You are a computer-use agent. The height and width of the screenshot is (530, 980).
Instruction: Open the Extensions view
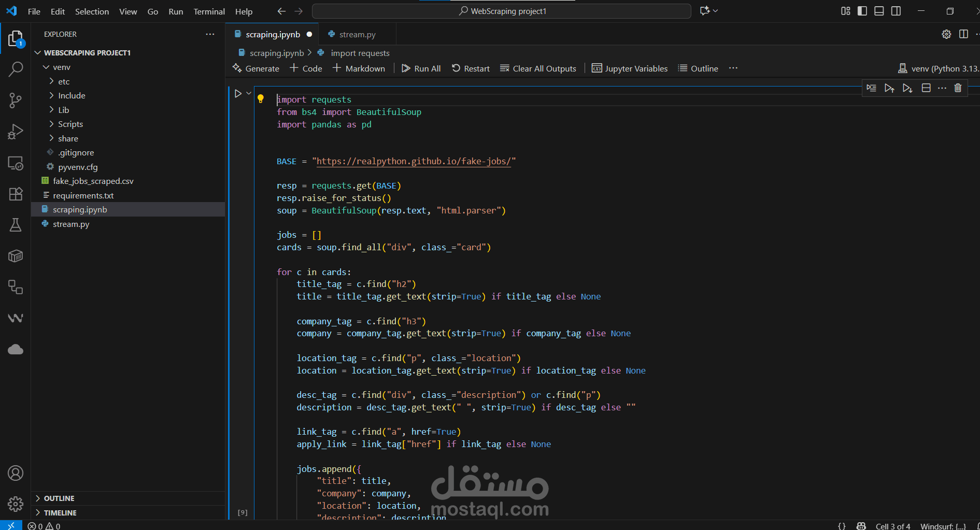16,194
